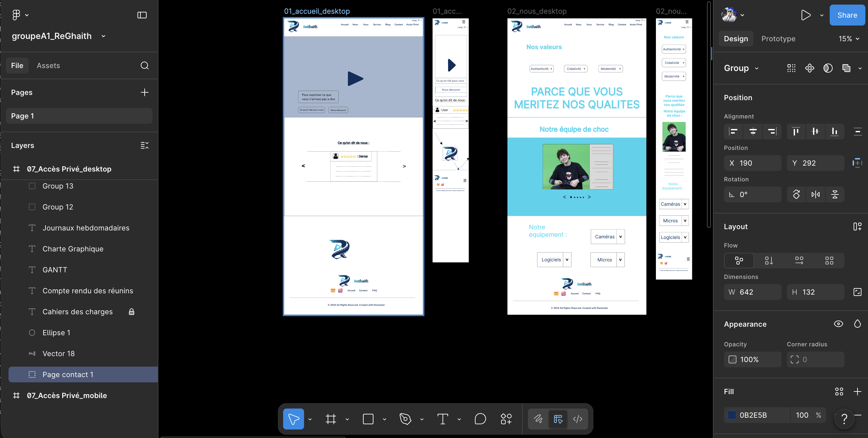Align right icon in Alignment
Image resolution: width=868 pixels, height=438 pixels.
(x=772, y=131)
